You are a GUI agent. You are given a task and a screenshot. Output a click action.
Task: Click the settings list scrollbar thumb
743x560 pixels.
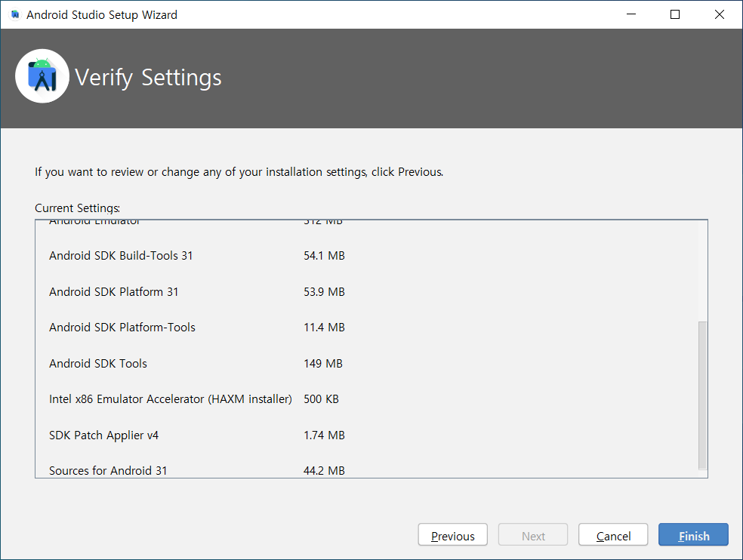702,395
